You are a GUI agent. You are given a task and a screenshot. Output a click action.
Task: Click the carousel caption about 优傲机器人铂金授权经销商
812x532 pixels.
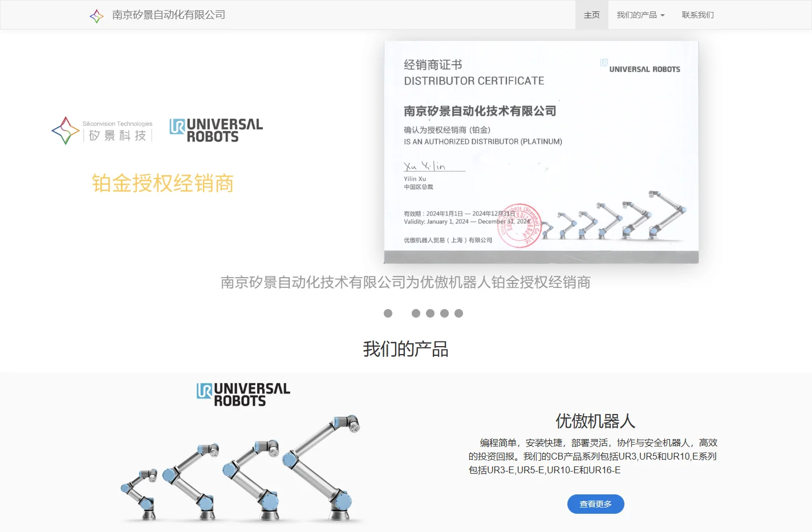coord(405,282)
